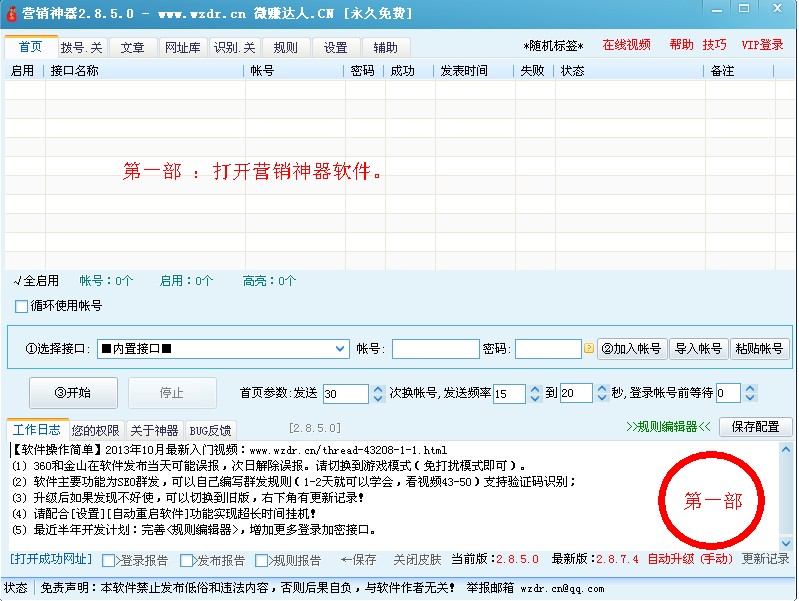Click the 帐号 input field

[435, 349]
